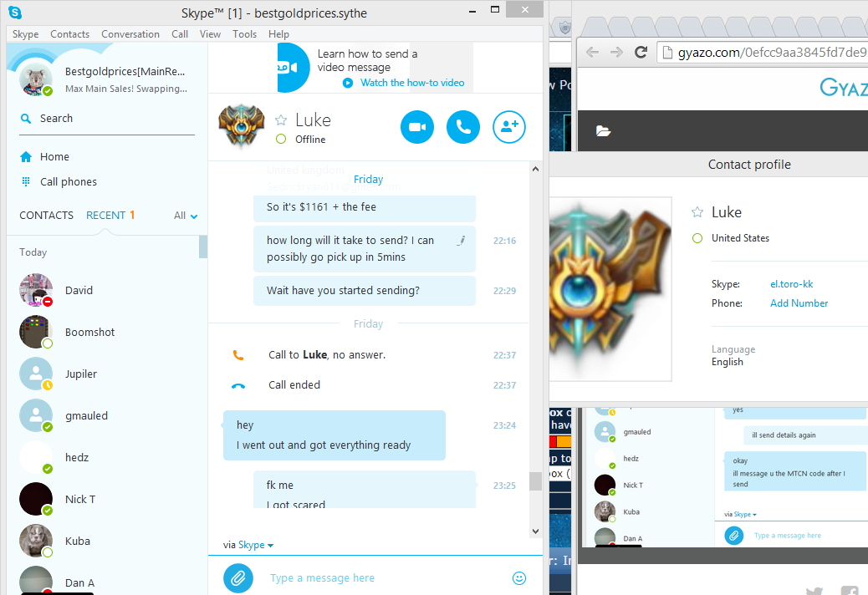Open the Call phones dial pad
The image size is (868, 595).
coord(59,182)
